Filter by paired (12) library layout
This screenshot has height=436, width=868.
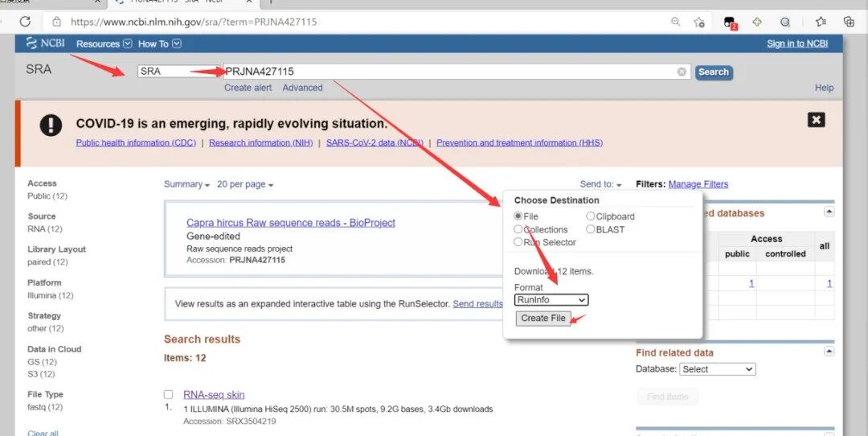pos(47,262)
